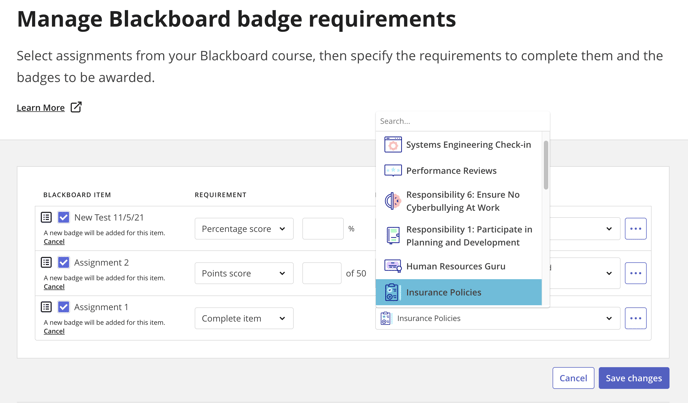Screen dimensions: 688x403
Task: Expand the badge dropdown arrow for New Test 11/5/21
Action: point(609,229)
